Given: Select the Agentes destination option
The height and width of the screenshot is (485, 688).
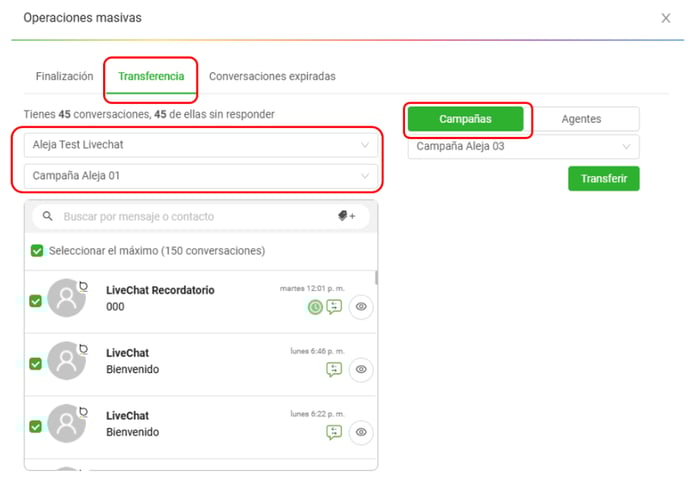Looking at the screenshot, I should point(581,119).
